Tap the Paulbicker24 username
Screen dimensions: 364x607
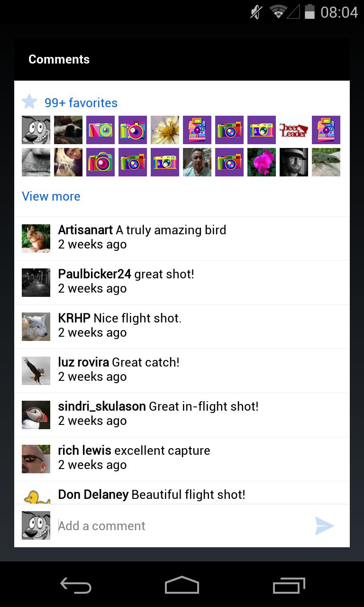click(x=95, y=274)
